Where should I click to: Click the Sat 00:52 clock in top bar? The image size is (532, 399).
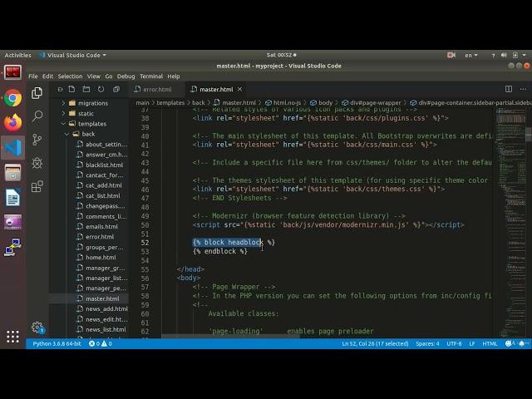pos(281,55)
